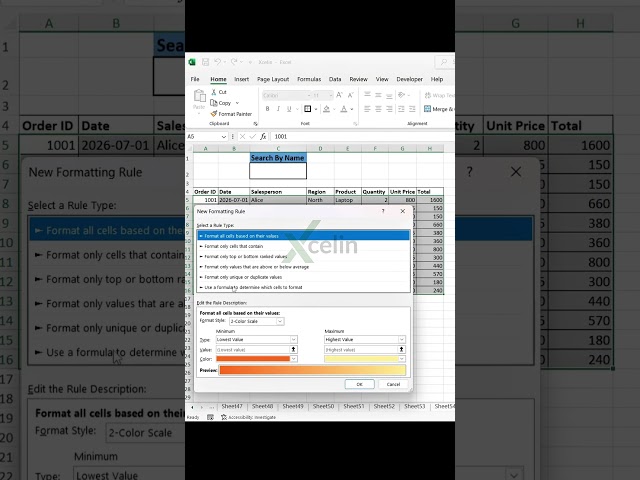640x480 pixels.
Task: Click Increase Font Size icon
Action: 339,95
